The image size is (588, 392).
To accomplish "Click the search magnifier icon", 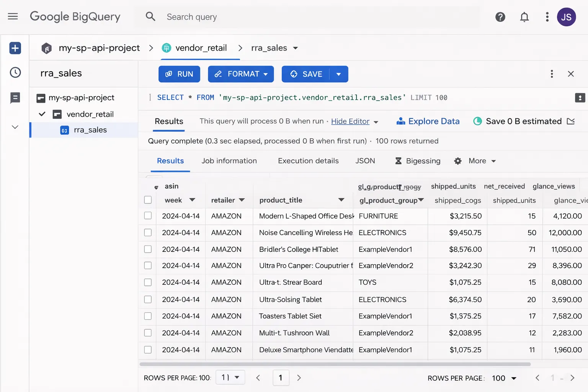I will coord(150,17).
